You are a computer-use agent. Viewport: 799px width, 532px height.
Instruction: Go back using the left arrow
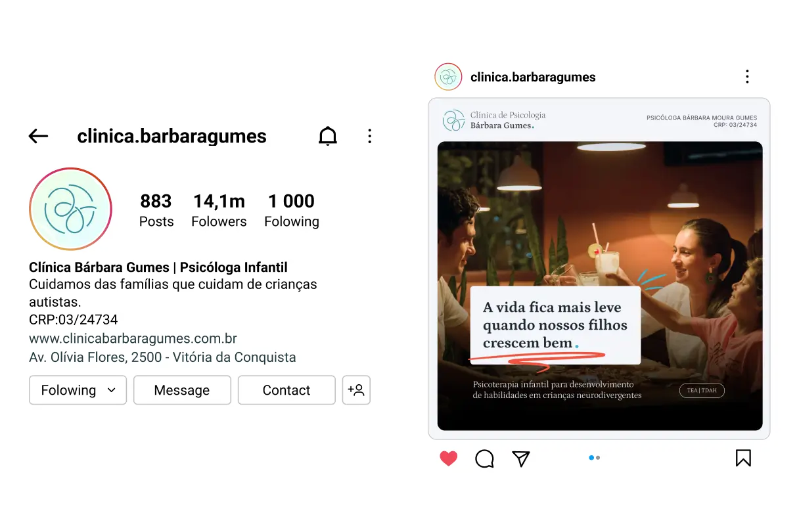pyautogui.click(x=39, y=136)
